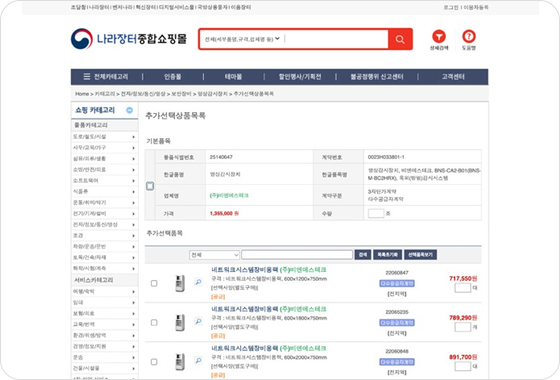Click the 추가선택품목 filter text field
This screenshot has height=380, width=560.
tap(297, 255)
